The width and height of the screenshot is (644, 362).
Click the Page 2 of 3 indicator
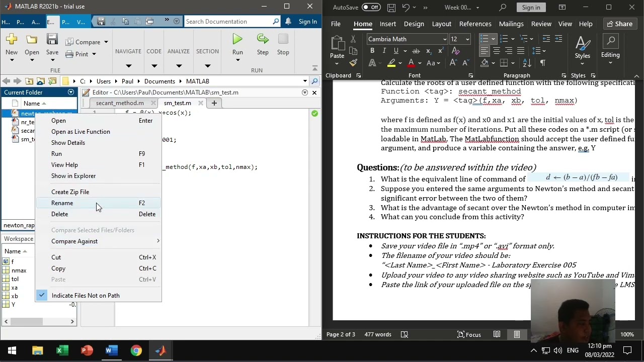(341, 334)
